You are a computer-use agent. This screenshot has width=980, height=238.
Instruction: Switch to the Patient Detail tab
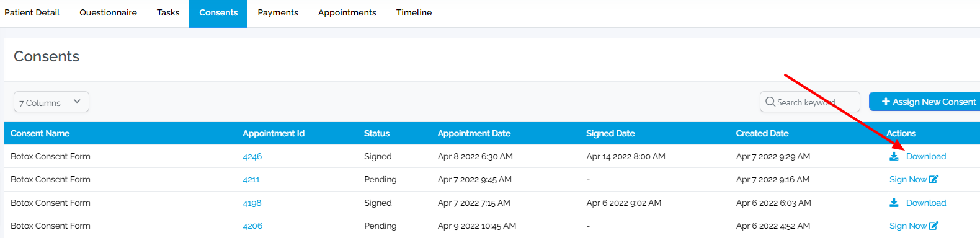click(x=32, y=12)
